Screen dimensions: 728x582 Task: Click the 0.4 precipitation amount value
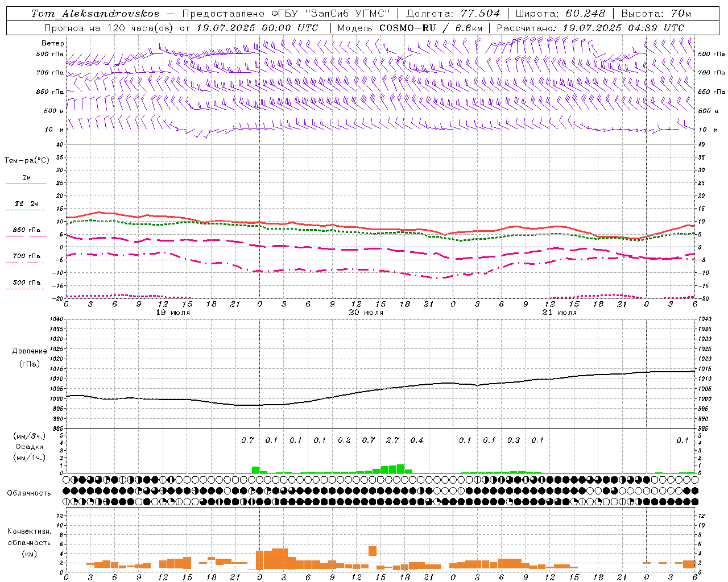click(x=417, y=440)
